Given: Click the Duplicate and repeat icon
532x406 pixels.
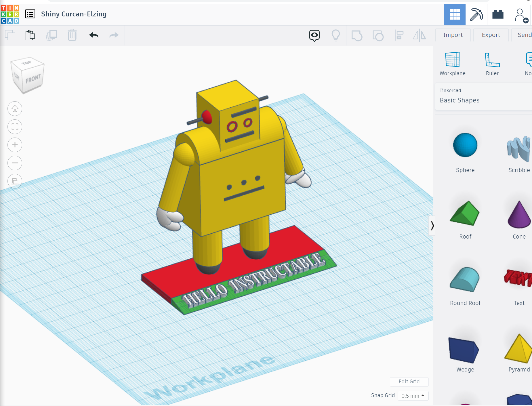Looking at the screenshot, I should pos(52,35).
